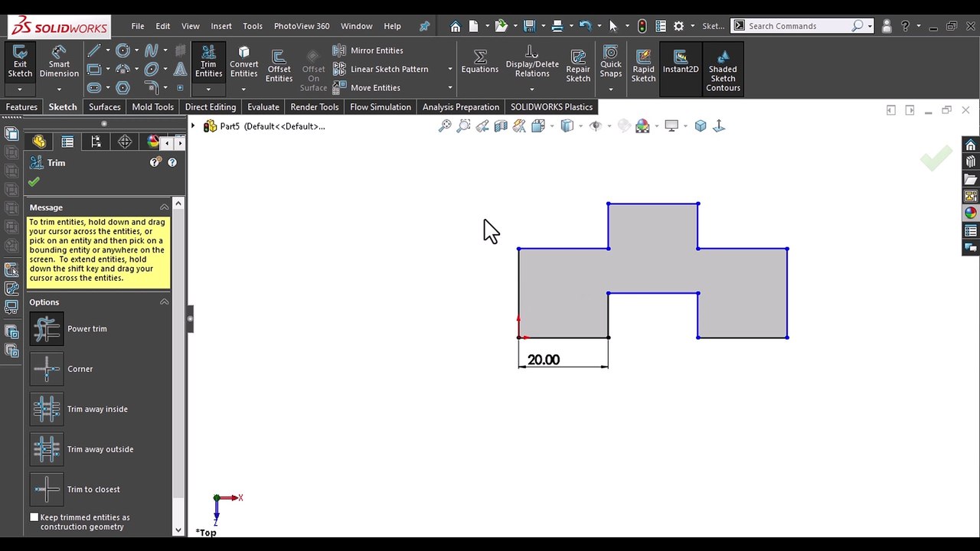Select the Trim away outside option
Image resolution: width=980 pixels, height=551 pixels.
coord(47,449)
